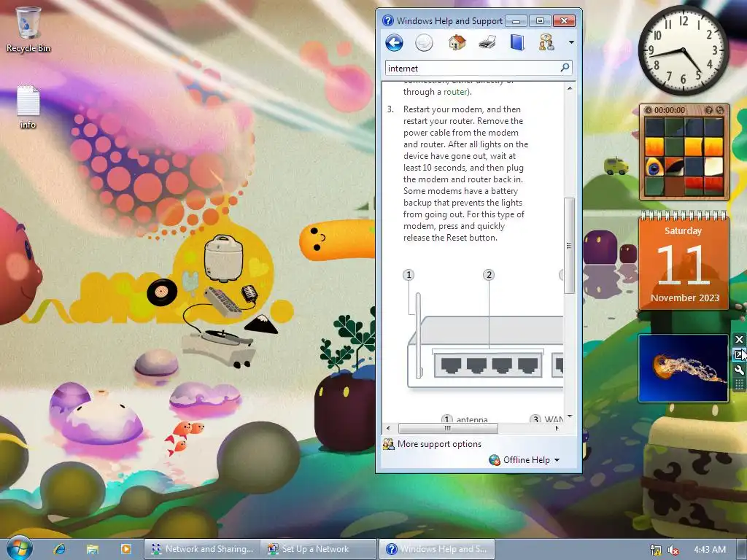
Task: Open Slide Show gadget options wrench
Action: [739, 370]
